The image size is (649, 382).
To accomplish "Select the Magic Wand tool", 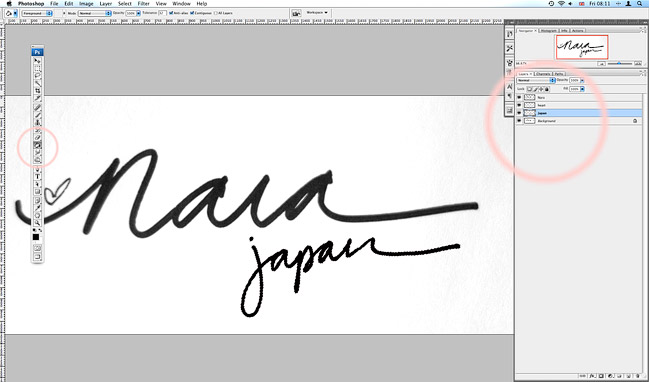I will coord(37,82).
